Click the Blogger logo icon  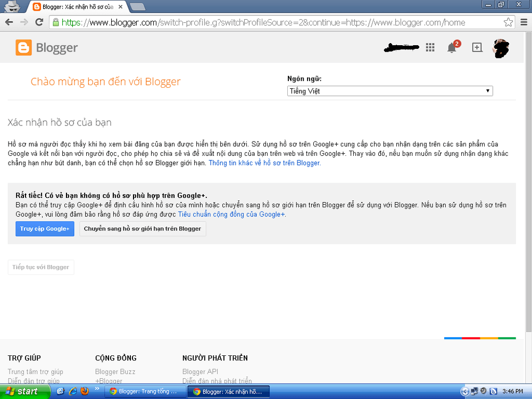(x=23, y=47)
